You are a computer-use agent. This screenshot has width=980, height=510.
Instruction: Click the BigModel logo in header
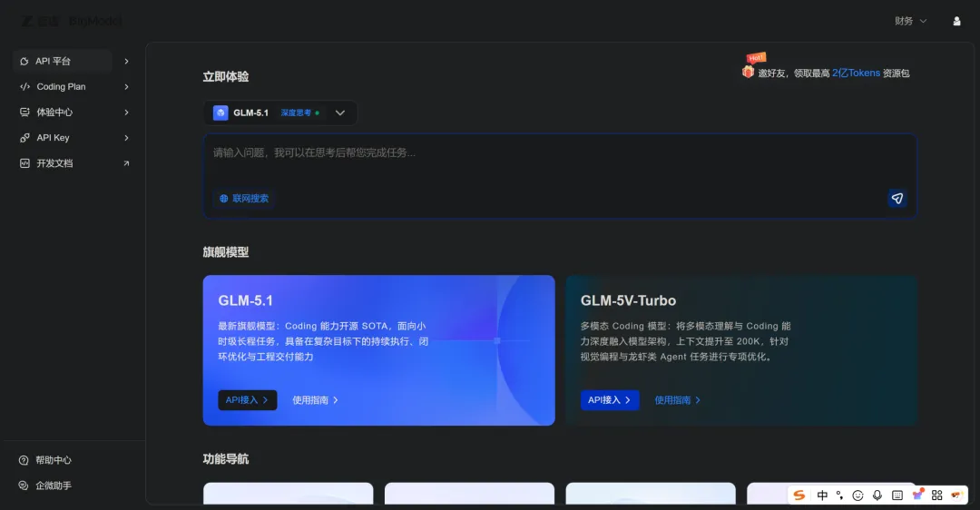click(x=72, y=21)
